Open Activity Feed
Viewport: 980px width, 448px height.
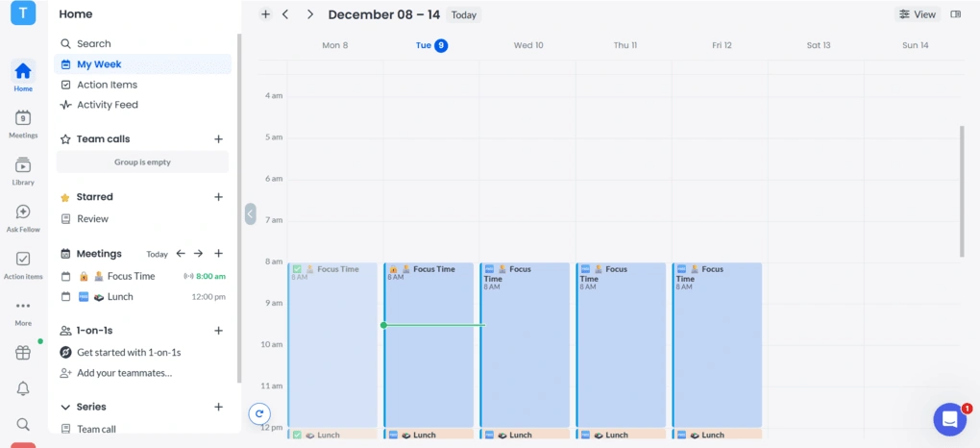[107, 105]
